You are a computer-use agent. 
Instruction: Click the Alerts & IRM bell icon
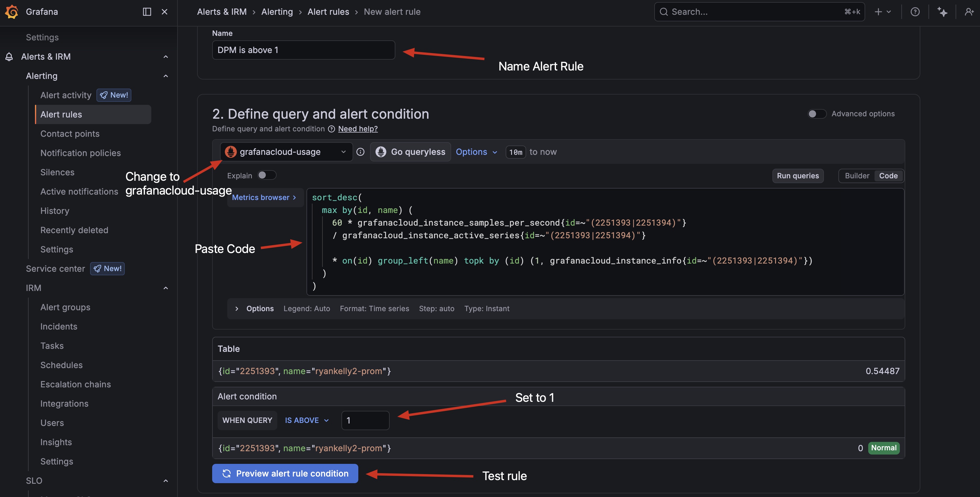[x=9, y=57]
